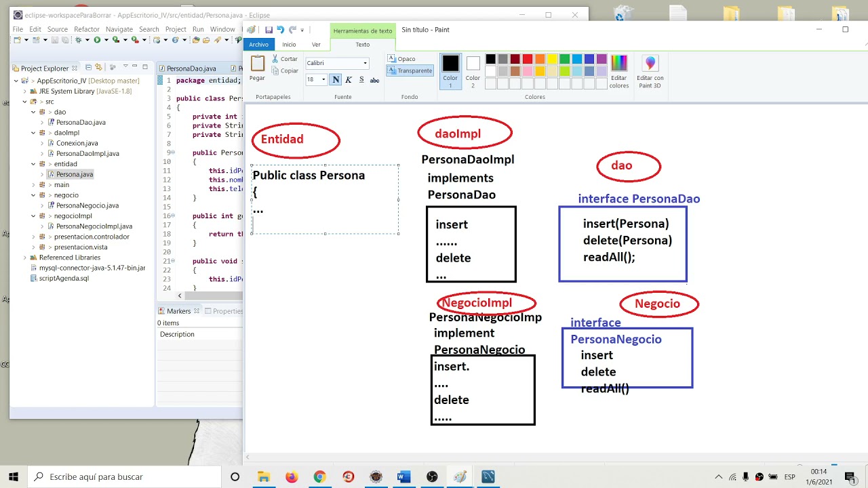Viewport: 868px width, 488px height.
Task: Open the Archivo menu in Paint
Action: pyautogui.click(x=258, y=45)
